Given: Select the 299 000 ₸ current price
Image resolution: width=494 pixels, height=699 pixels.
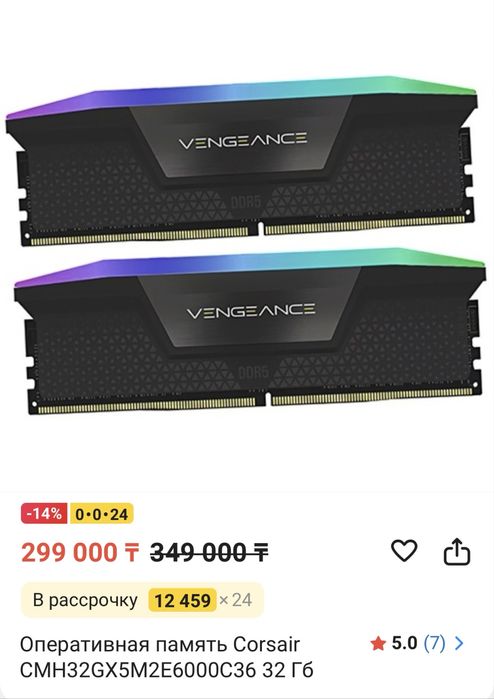Looking at the screenshot, I should [x=80, y=553].
